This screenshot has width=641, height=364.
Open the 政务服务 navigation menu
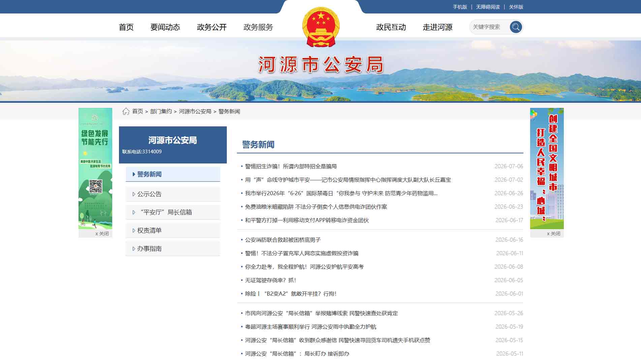point(258,27)
